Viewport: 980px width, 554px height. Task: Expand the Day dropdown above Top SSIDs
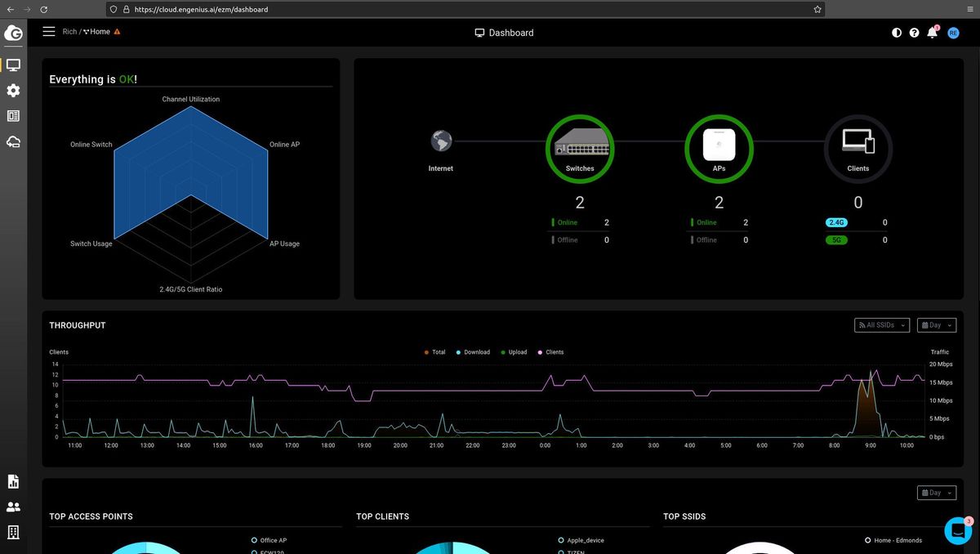coord(937,493)
